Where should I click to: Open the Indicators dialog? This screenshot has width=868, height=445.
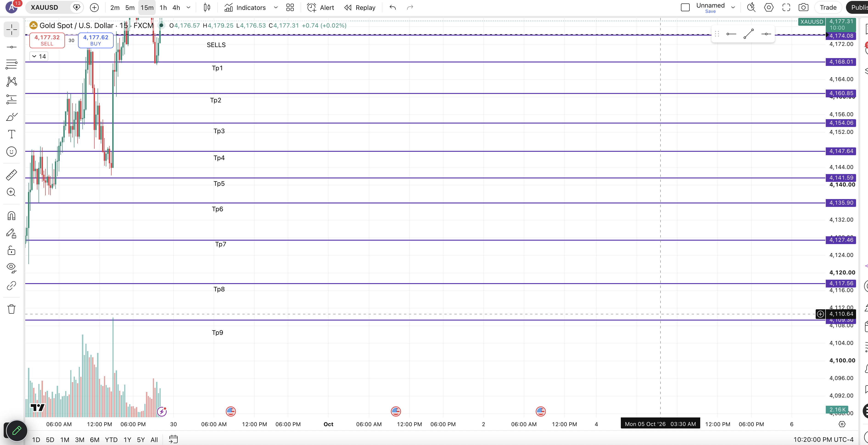(245, 7)
